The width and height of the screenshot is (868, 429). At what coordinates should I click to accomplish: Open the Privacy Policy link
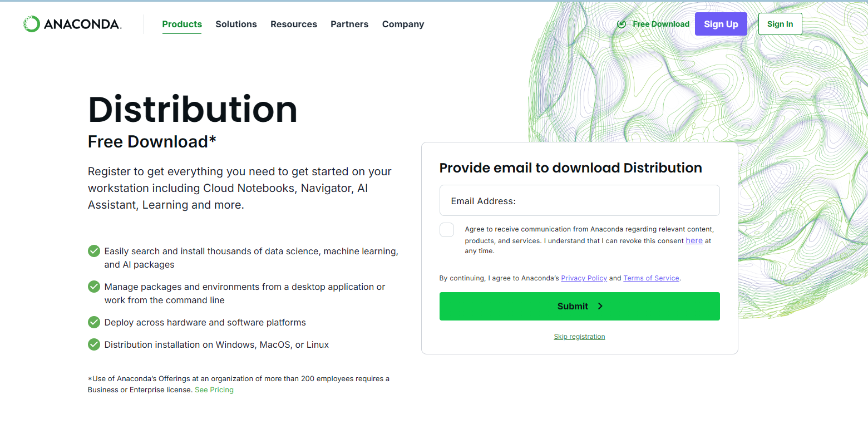click(584, 278)
